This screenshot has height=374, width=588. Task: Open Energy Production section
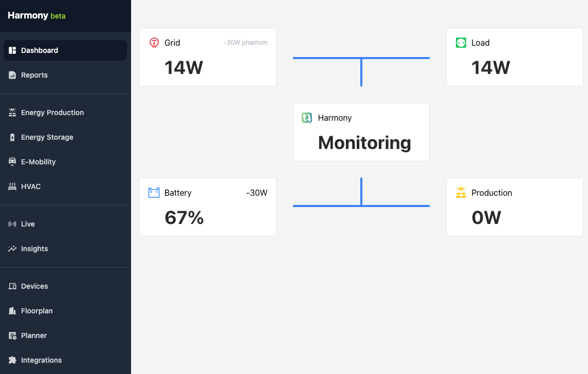pyautogui.click(x=52, y=113)
